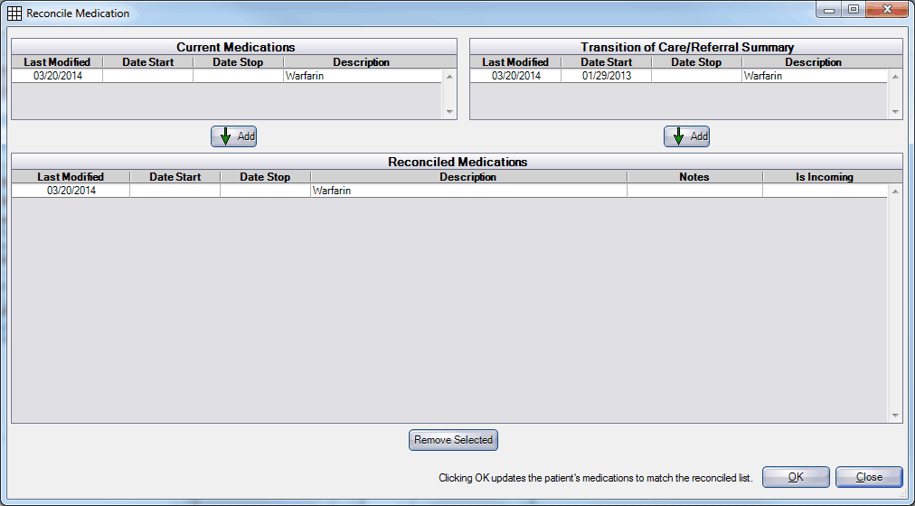Add Transition of Care medication to reconciled list
Screen dimensions: 915x506
click(x=687, y=136)
